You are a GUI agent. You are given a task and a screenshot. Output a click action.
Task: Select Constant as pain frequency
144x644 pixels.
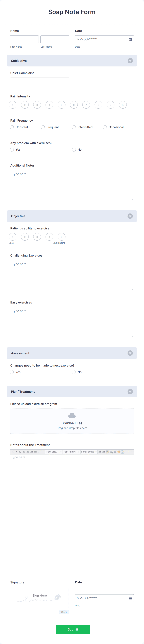click(12, 127)
